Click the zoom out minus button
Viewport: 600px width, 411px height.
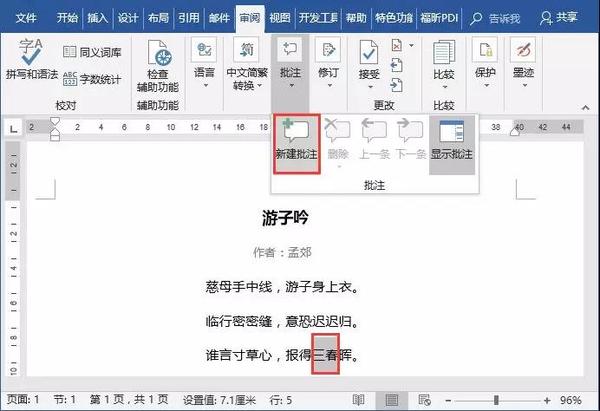448,400
